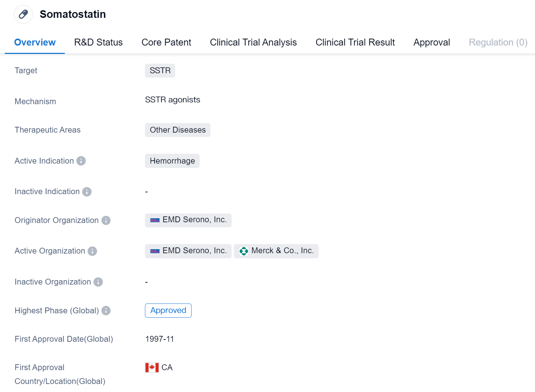Click info icon next to Inactive Indication

[87, 192]
